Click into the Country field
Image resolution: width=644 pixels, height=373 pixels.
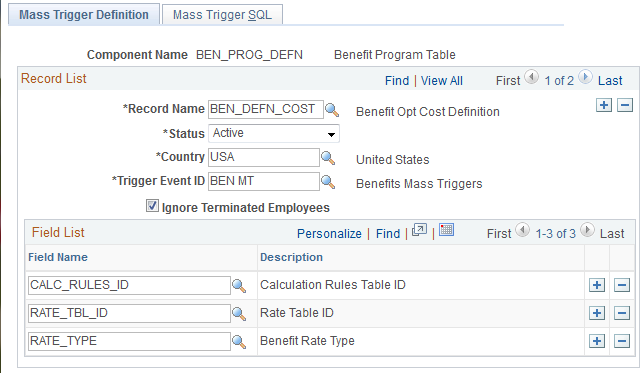tap(264, 158)
